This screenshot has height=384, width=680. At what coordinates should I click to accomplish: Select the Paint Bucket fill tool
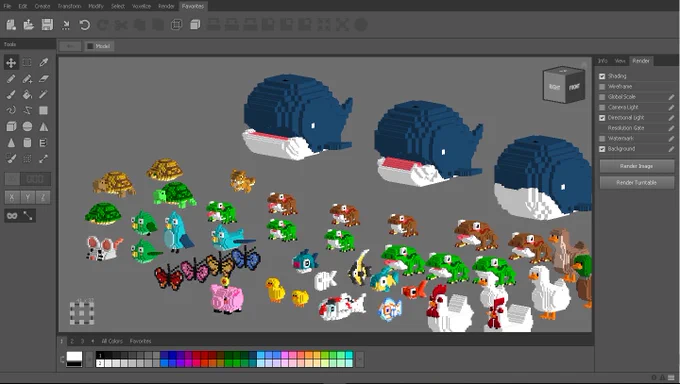(27, 95)
